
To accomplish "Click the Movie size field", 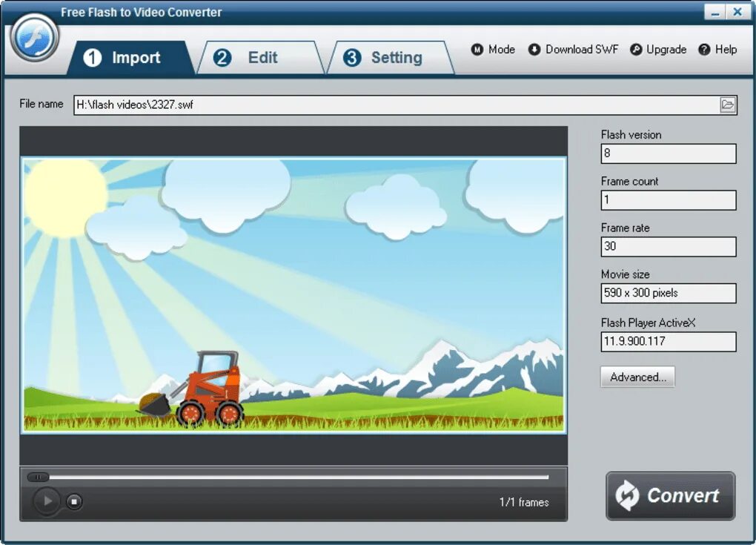I will (x=669, y=293).
